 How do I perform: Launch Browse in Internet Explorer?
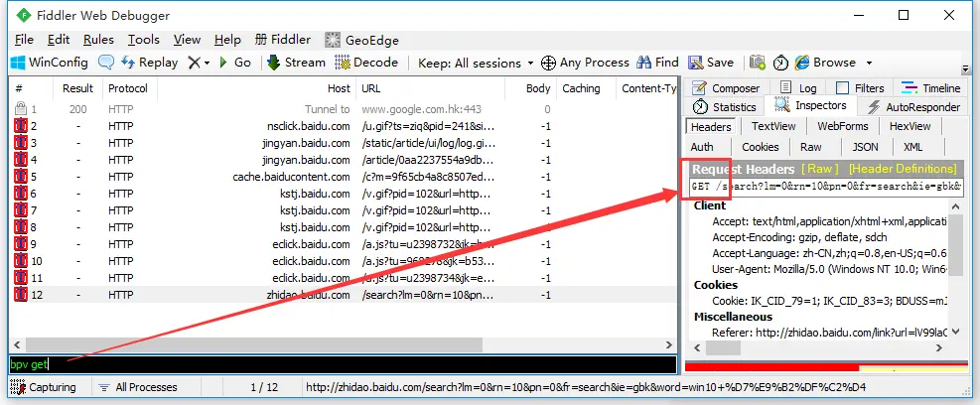[825, 63]
